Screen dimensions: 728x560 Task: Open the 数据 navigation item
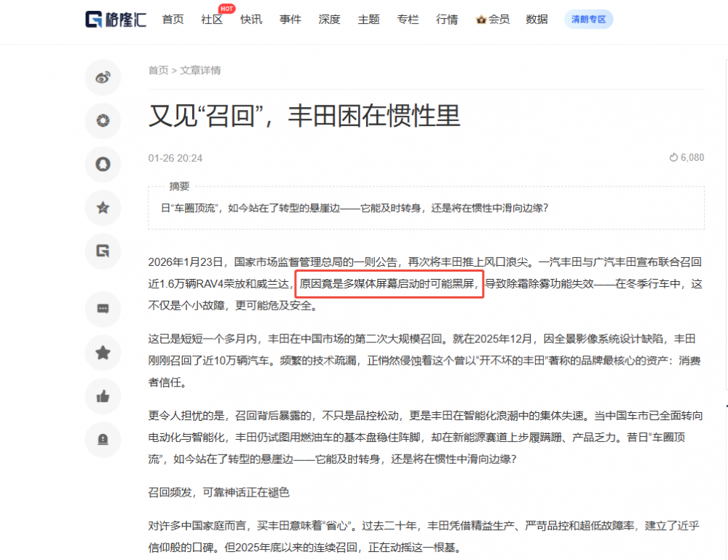pos(537,20)
